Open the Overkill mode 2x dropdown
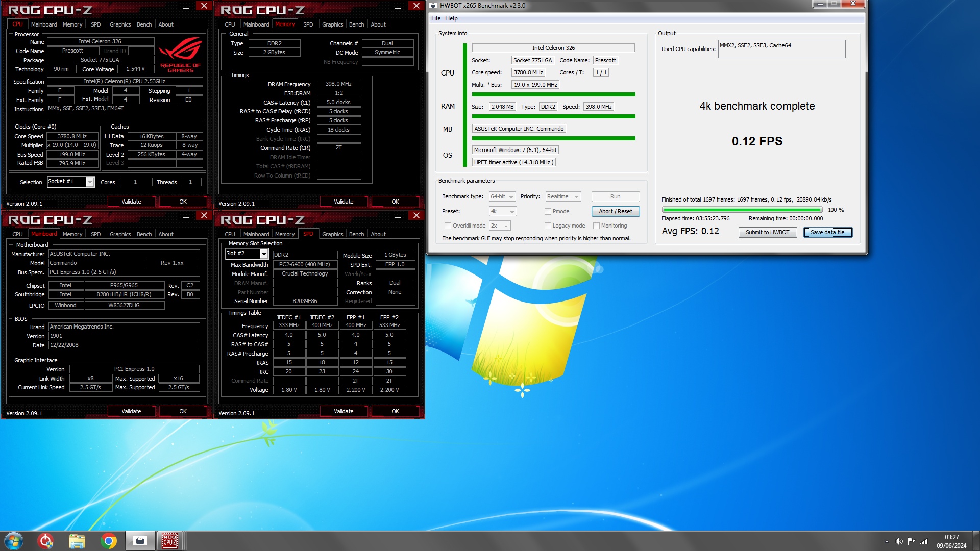Screen dimensions: 980x551 500,226
